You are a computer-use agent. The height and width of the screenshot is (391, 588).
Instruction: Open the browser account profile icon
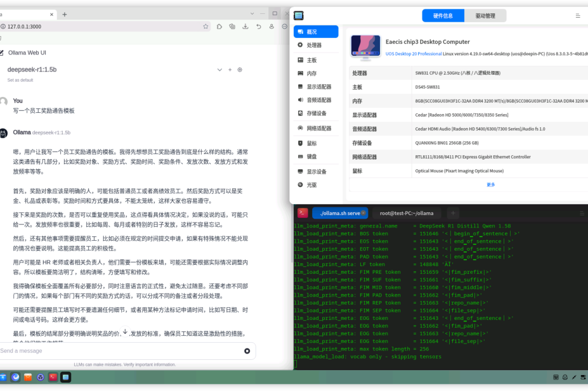click(x=271, y=27)
